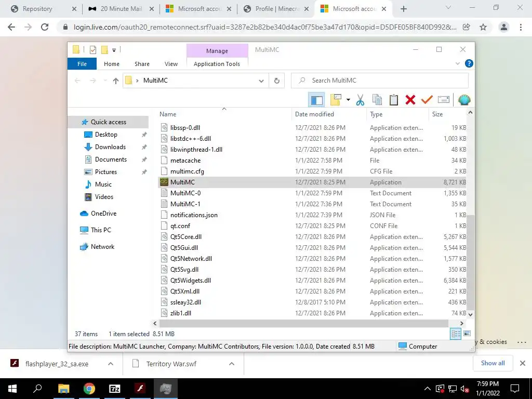Switch to the Share ribbon tab
The width and height of the screenshot is (532, 399).
click(142, 64)
